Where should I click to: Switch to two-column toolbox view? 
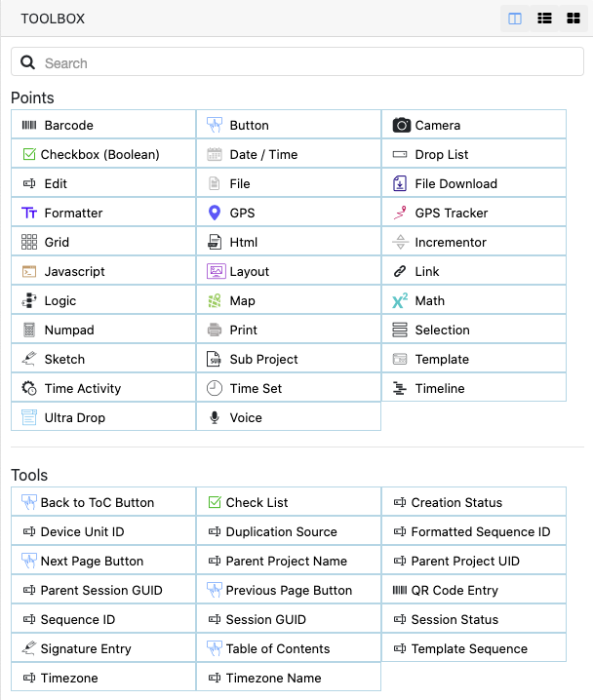click(515, 19)
